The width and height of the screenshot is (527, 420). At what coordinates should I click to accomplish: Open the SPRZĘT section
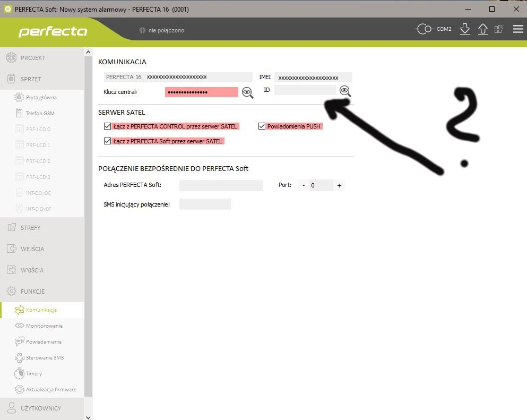coord(42,79)
